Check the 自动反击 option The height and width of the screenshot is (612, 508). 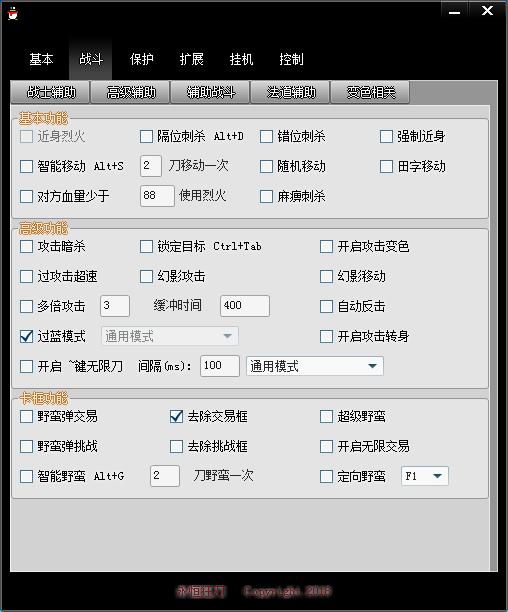pos(326,306)
